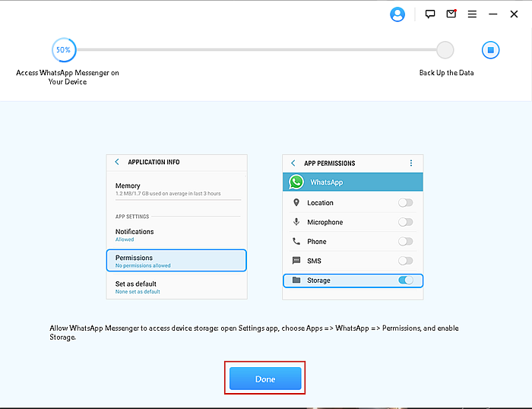Click the 'APPLICATION INFO' heading
The height and width of the screenshot is (409, 532).
[154, 162]
